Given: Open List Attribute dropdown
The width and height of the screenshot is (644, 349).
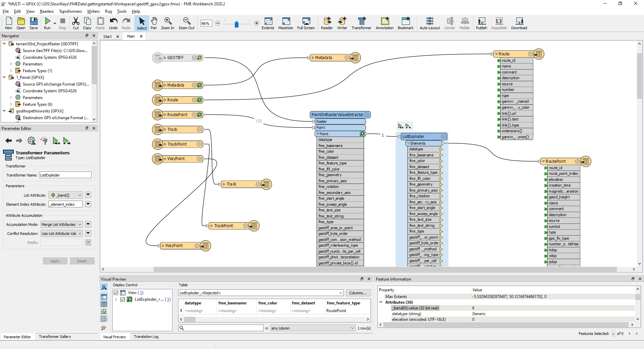Looking at the screenshot, I should click(66, 195).
